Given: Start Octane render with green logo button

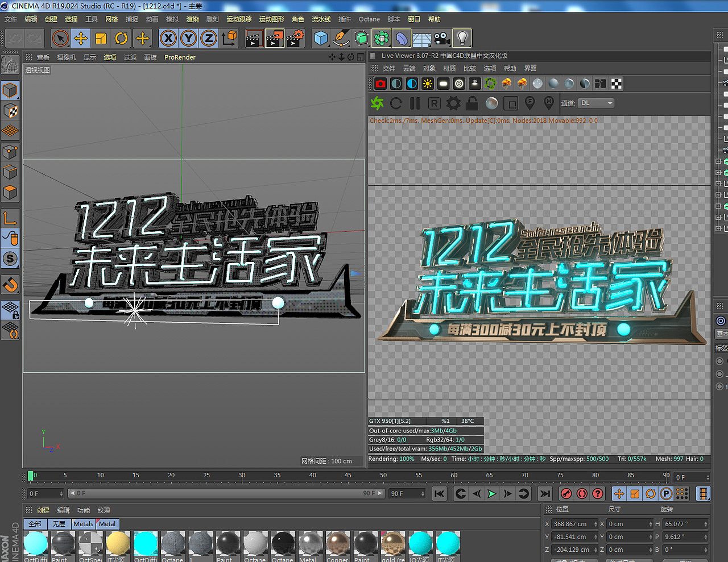Looking at the screenshot, I should [x=377, y=103].
